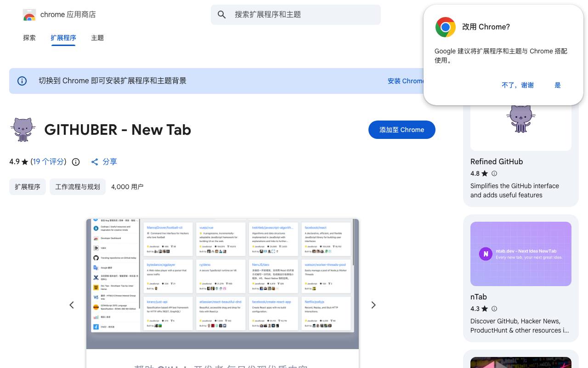This screenshot has height=368, width=588.
Task: Click the Chrome logo in the popup
Action: click(445, 27)
